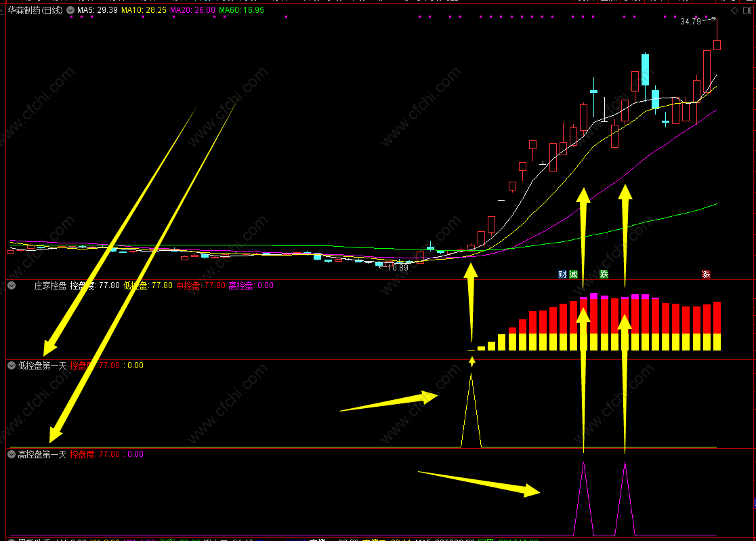This screenshot has width=756, height=541.
Task: Click the 10.89 low price label
Action: click(x=398, y=268)
